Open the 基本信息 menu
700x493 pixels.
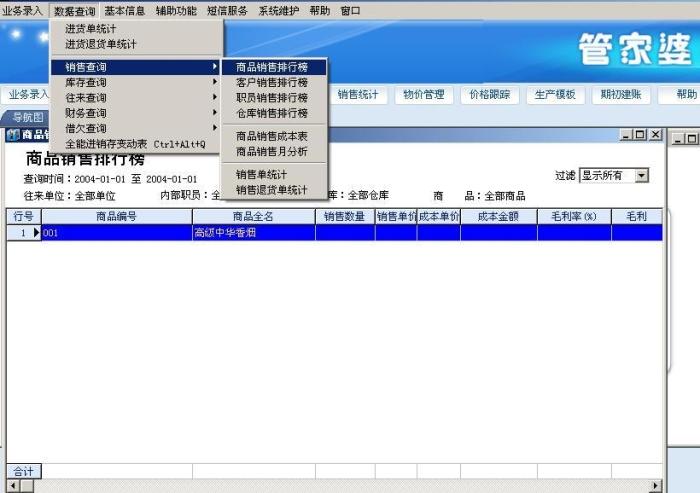(124, 10)
